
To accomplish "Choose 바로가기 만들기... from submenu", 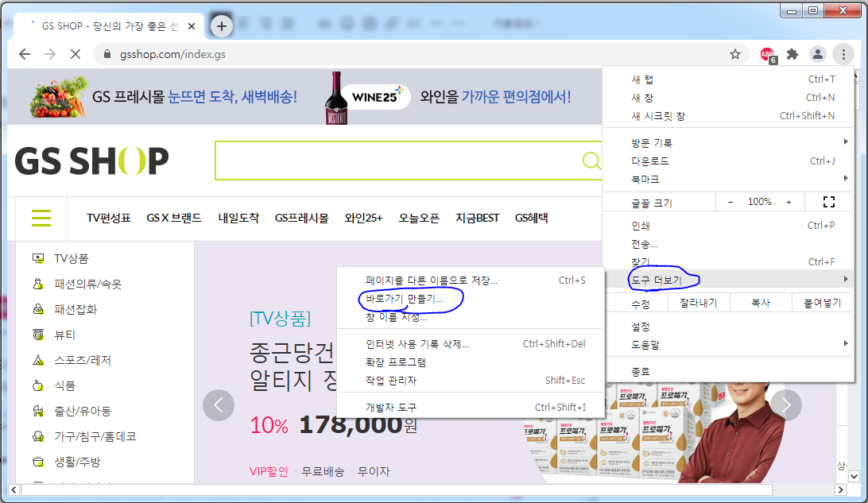I will pyautogui.click(x=470, y=299).
